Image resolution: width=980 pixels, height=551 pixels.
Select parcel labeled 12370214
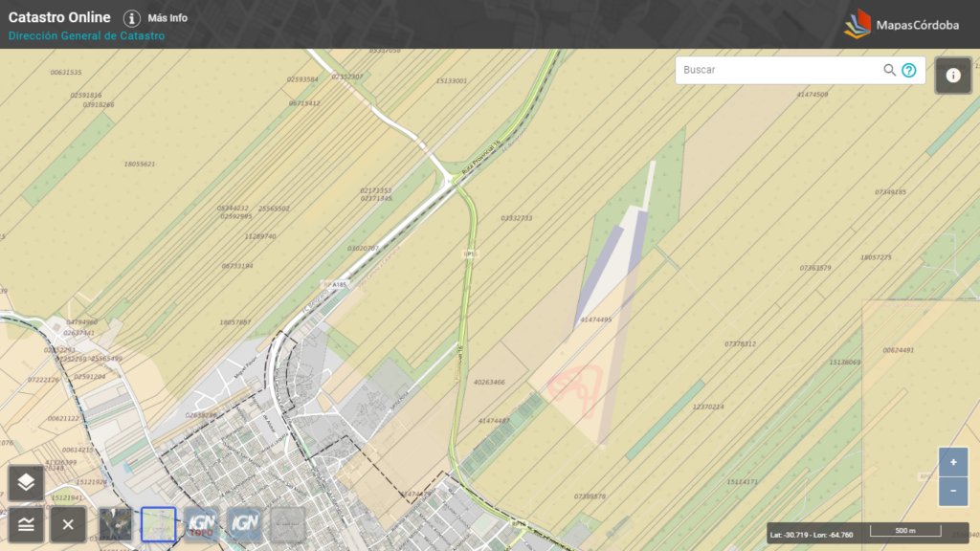coord(708,407)
